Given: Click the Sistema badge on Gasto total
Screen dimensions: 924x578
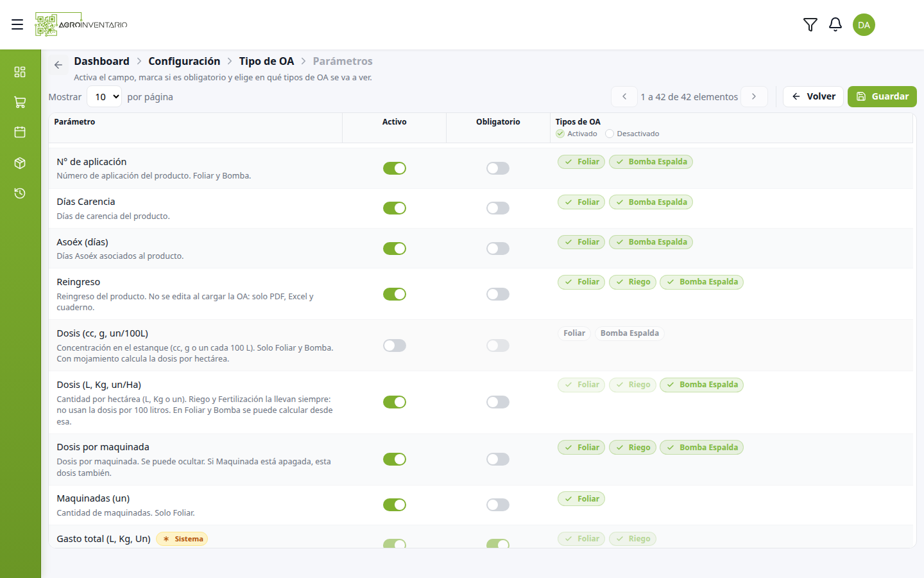Looking at the screenshot, I should [182, 539].
